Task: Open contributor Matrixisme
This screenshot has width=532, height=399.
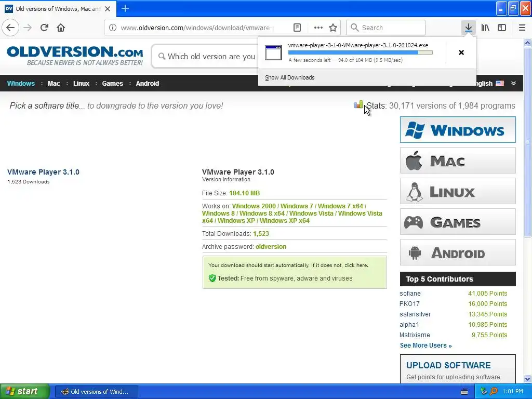Action: (x=415, y=335)
